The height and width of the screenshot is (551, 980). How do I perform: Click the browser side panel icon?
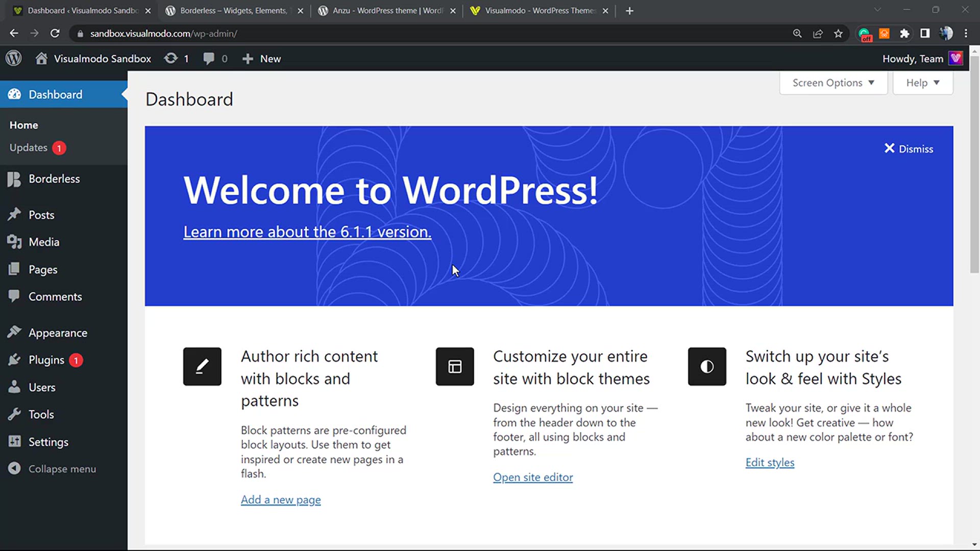[x=925, y=34]
